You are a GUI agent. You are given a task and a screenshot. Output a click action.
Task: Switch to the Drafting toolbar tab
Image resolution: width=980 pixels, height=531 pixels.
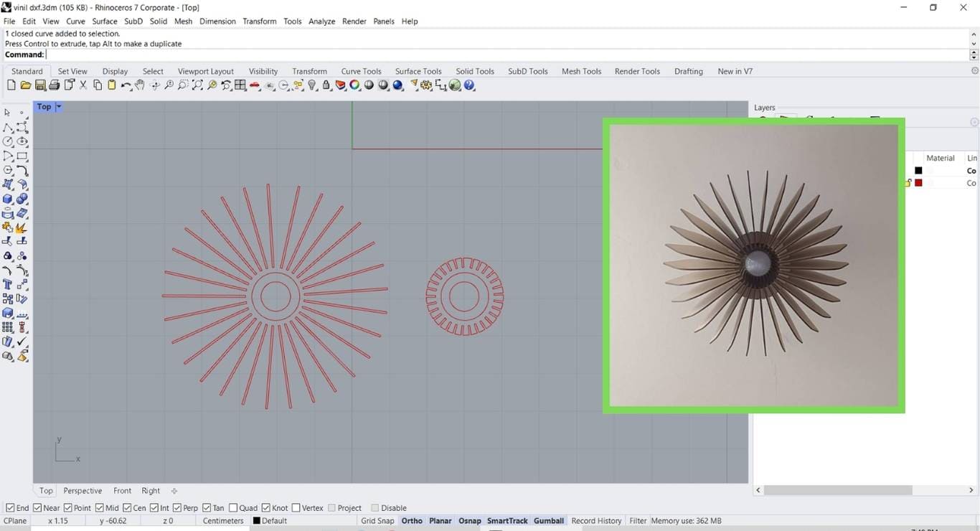(x=688, y=71)
